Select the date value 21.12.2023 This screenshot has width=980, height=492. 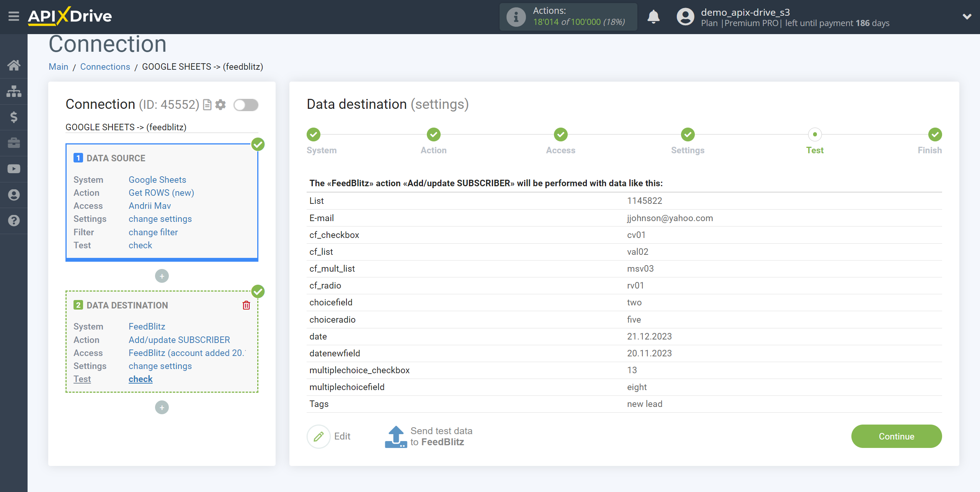649,336
